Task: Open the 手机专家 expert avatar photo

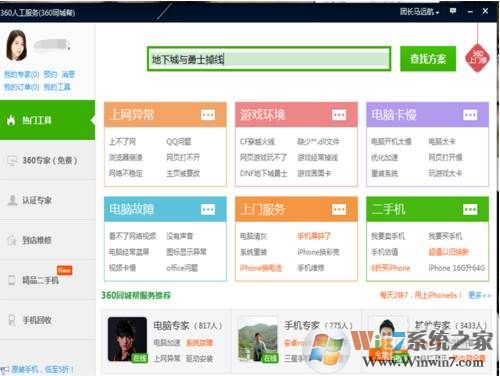Action: point(258,339)
